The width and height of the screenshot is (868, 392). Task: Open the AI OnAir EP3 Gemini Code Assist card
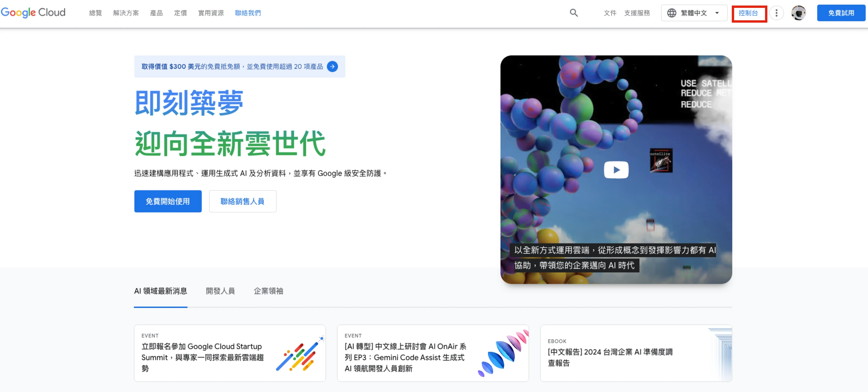pyautogui.click(x=433, y=353)
